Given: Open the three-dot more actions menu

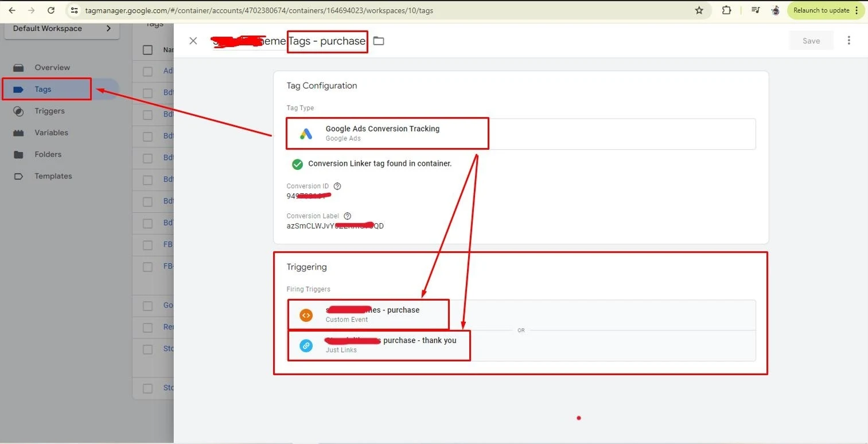Looking at the screenshot, I should pos(849,40).
